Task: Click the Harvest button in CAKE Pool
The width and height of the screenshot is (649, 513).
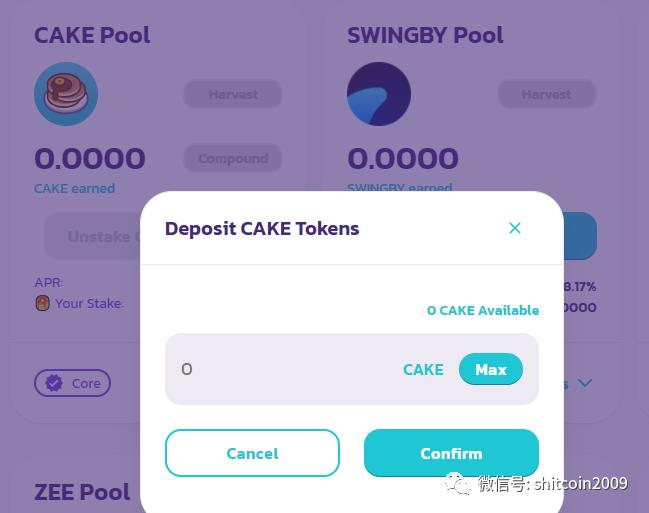Action: pos(233,94)
